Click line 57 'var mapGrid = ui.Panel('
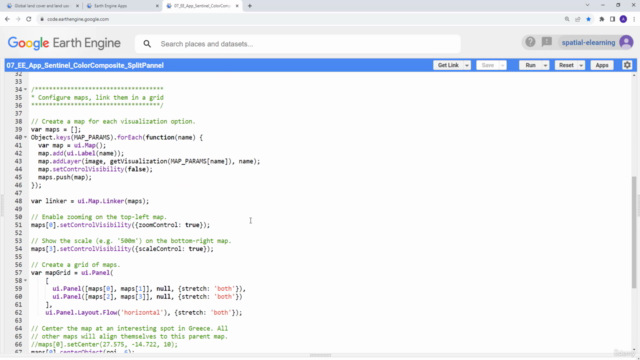 tap(72, 273)
